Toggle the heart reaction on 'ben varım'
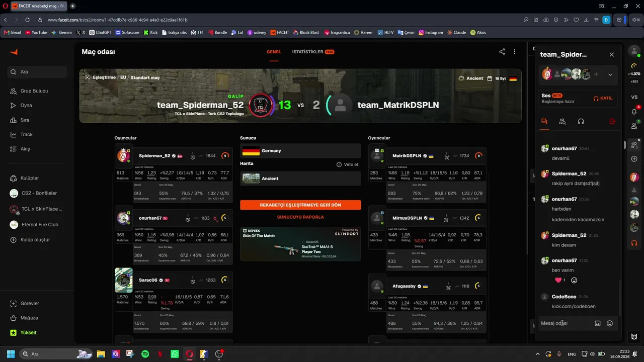Image resolution: width=644 pixels, height=362 pixels. (x=560, y=280)
